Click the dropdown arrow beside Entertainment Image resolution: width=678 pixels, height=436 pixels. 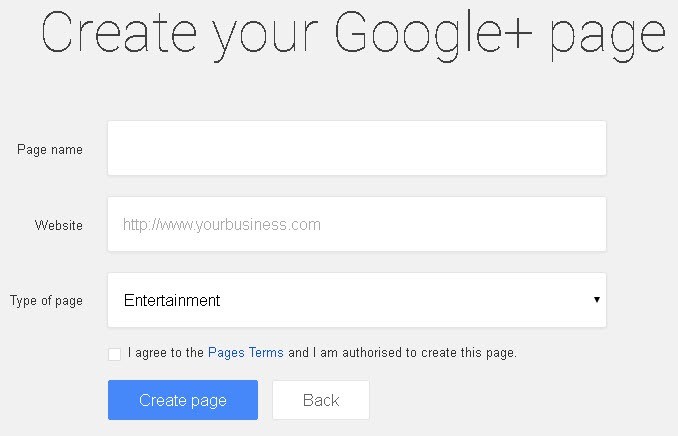596,300
